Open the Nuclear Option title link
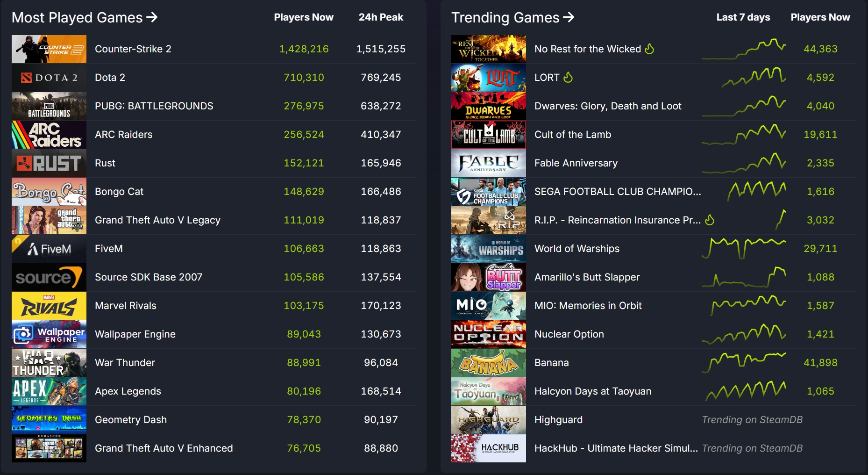 569,334
